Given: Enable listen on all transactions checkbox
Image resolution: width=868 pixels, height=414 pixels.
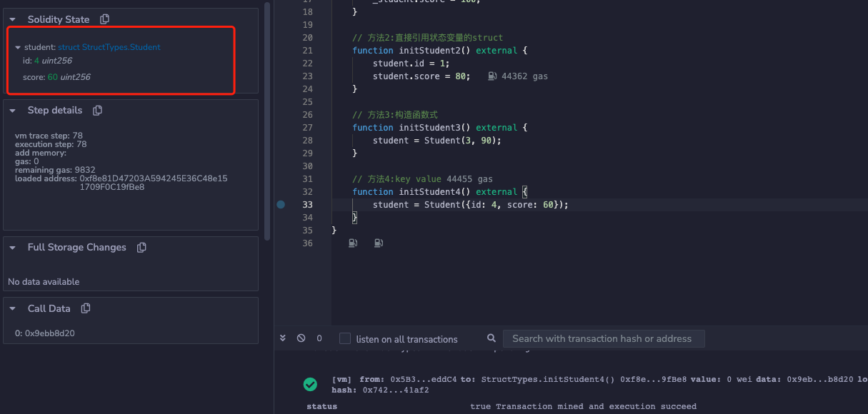Looking at the screenshot, I should coord(345,339).
